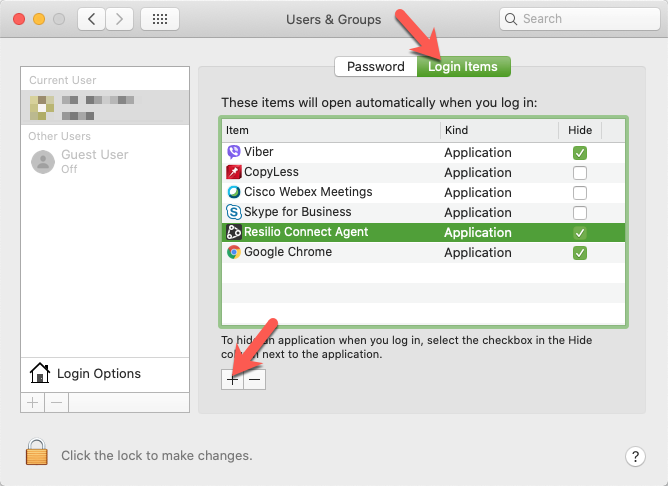
Task: Click the lock icon to make changes
Action: pyautogui.click(x=37, y=454)
